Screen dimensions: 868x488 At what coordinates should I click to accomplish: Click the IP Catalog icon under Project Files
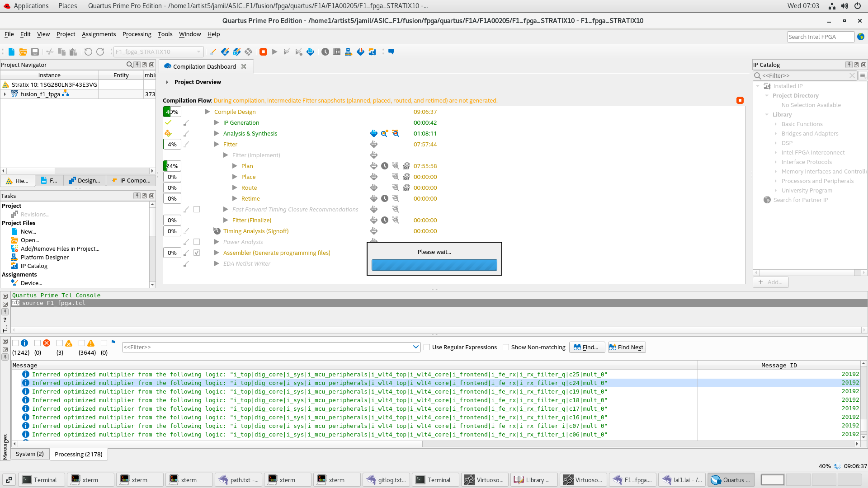(15, 266)
